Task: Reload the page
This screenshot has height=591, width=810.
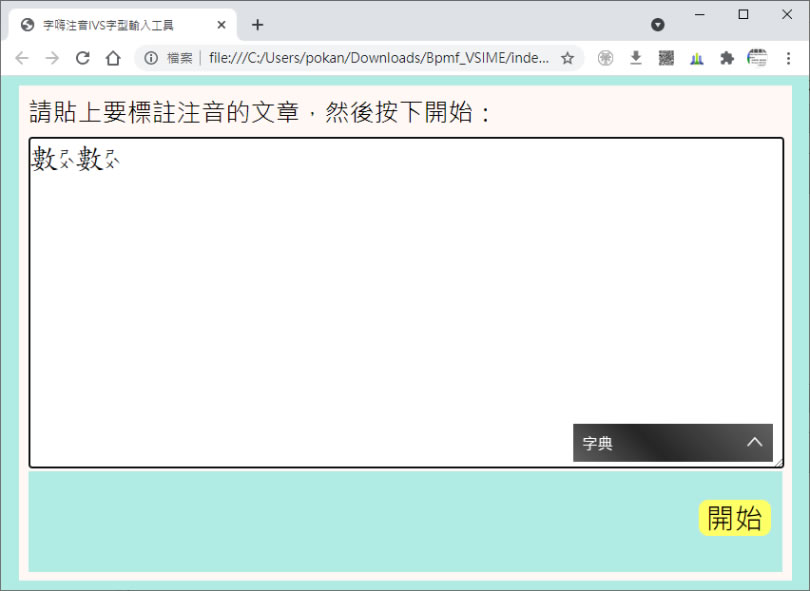Action: coord(83,58)
